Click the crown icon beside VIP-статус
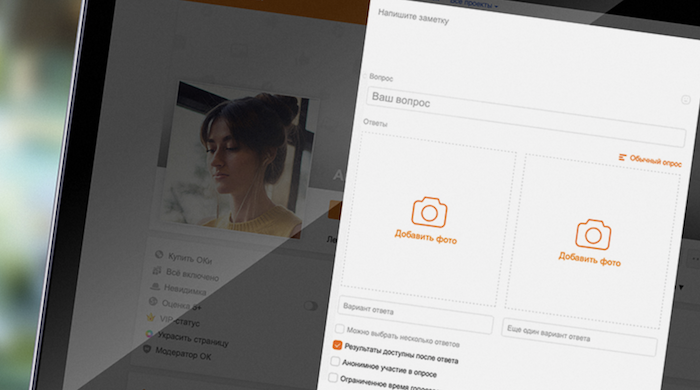700x390 pixels. click(151, 318)
